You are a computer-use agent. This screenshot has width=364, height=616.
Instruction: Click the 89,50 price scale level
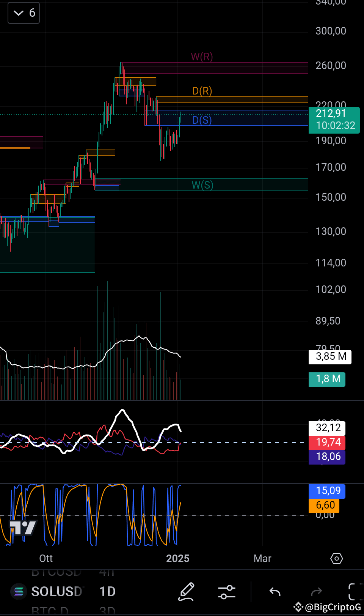(328, 321)
